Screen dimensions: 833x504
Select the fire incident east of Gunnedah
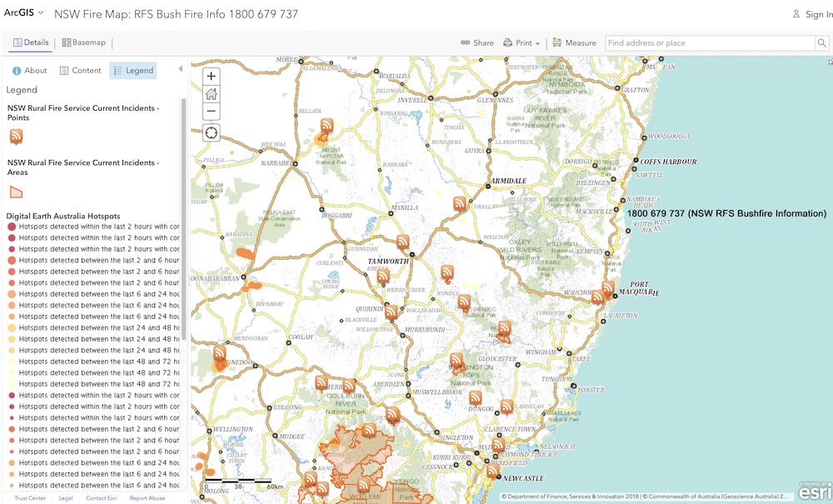(402, 242)
